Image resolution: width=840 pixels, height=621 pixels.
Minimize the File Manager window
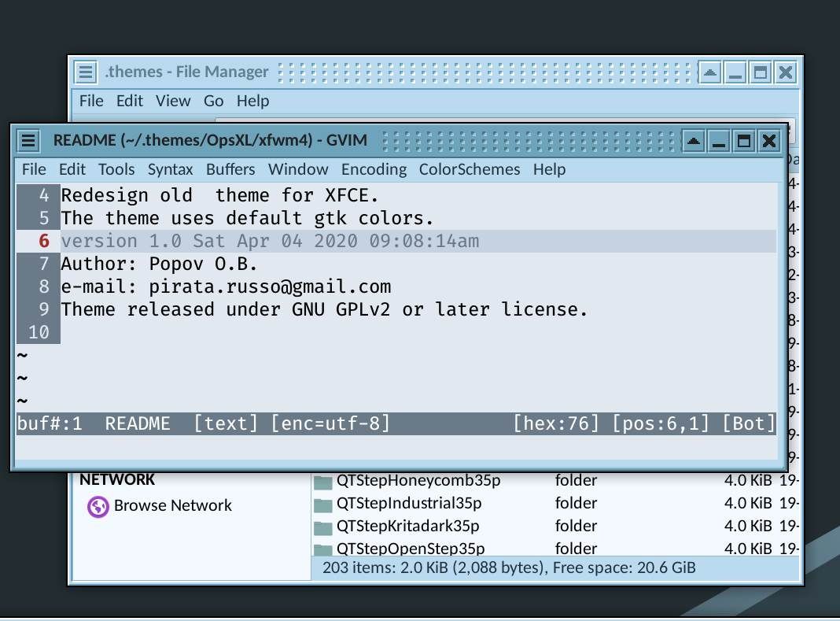point(735,72)
